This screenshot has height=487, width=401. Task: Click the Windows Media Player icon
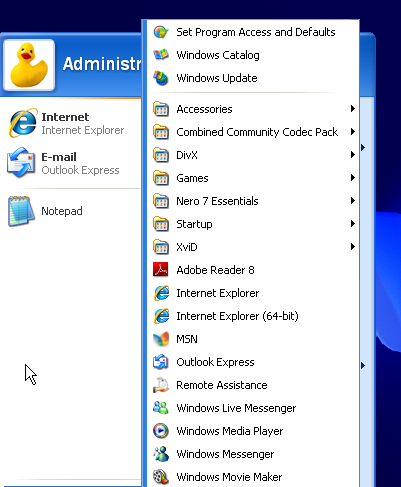tap(161, 431)
